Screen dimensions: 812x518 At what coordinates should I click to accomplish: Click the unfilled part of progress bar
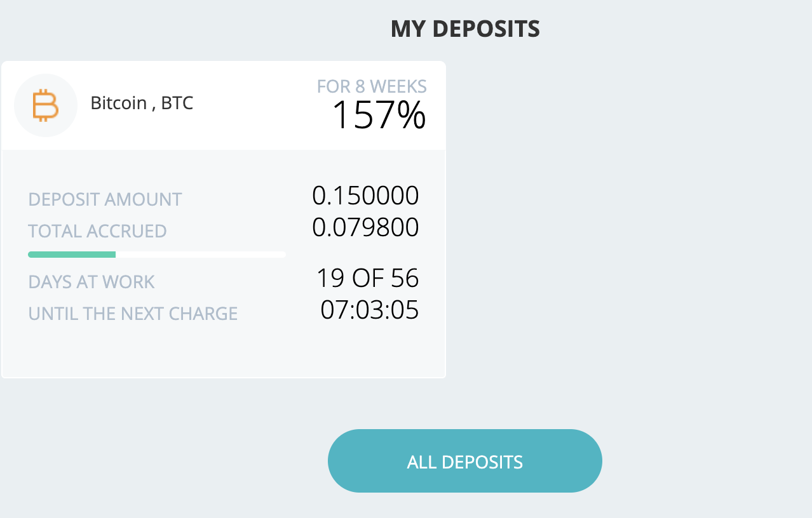pos(201,255)
